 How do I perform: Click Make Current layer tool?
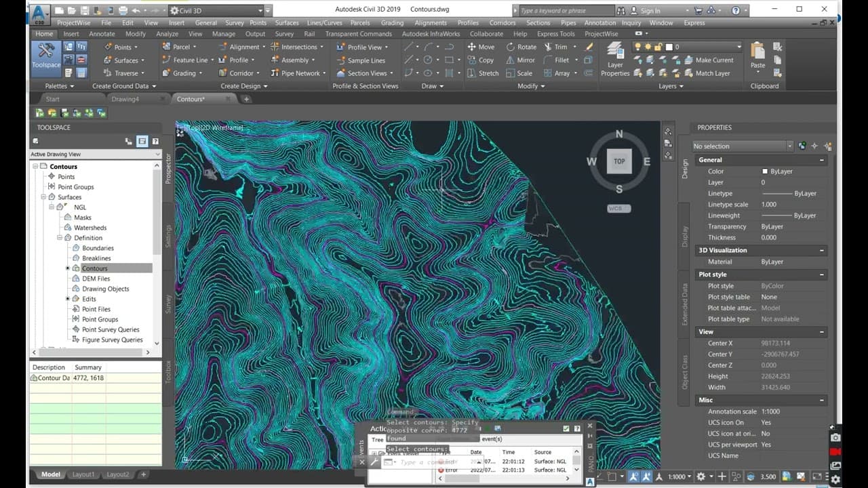(x=709, y=60)
